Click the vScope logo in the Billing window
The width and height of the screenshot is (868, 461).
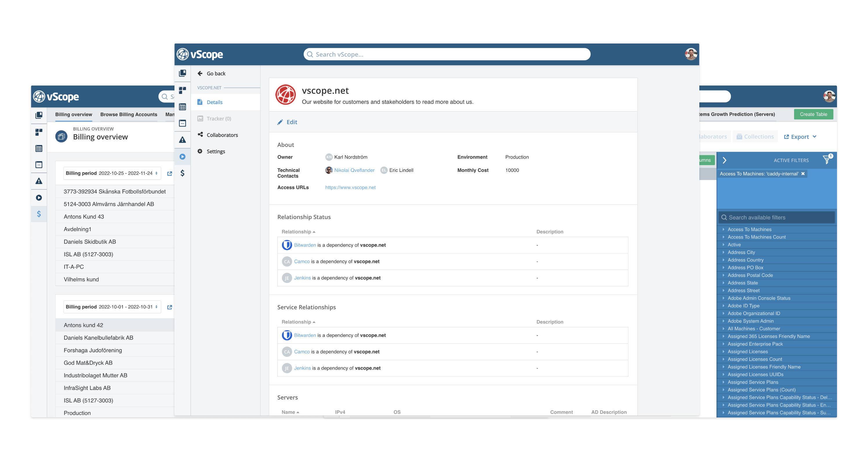[56, 96]
